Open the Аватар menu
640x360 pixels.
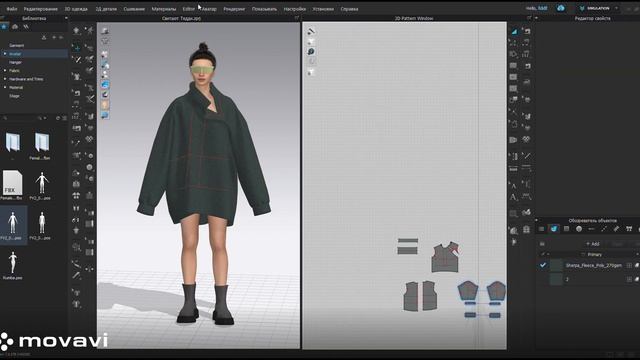[209, 9]
